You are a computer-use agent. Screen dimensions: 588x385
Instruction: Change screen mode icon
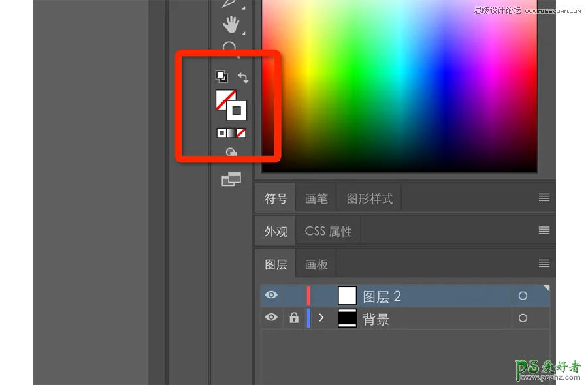pos(231,179)
